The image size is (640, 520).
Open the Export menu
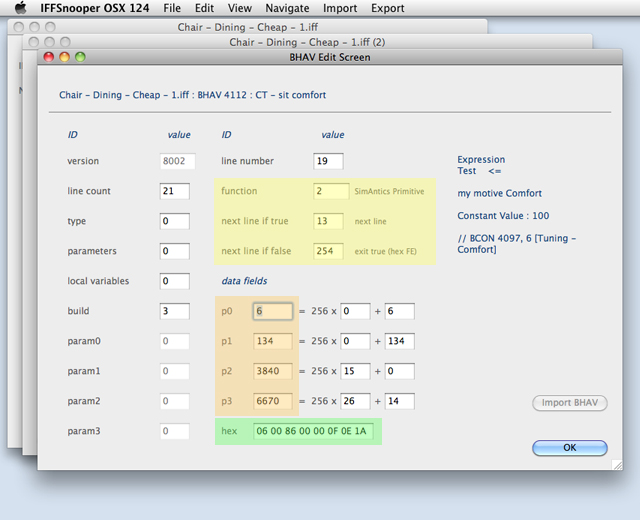click(388, 8)
